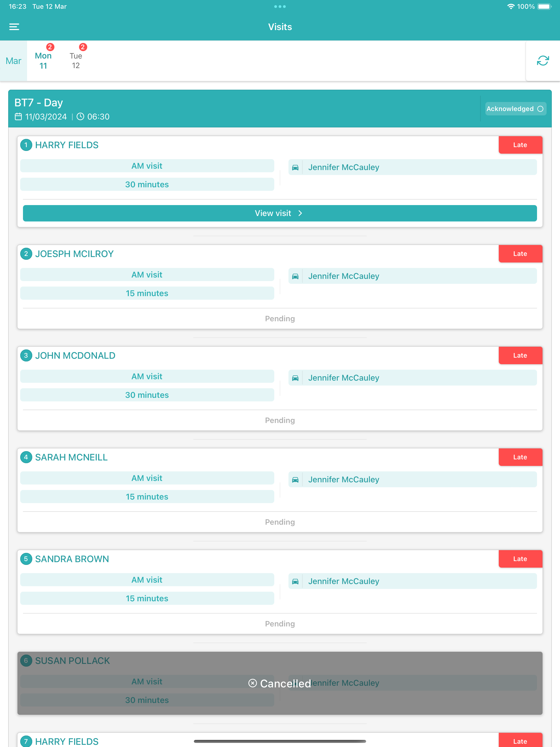Tap Jennifer McCauley in Sandra Brown card

click(x=343, y=581)
